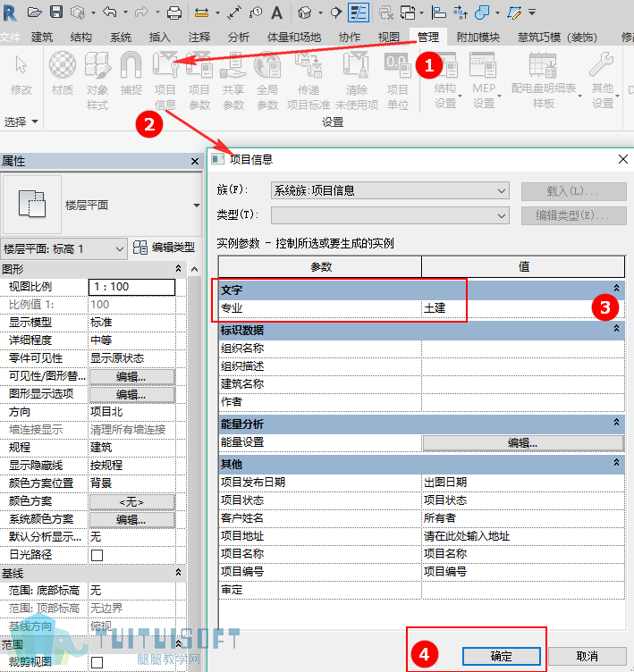Click 编辑 for 图形显示选项

tap(131, 395)
